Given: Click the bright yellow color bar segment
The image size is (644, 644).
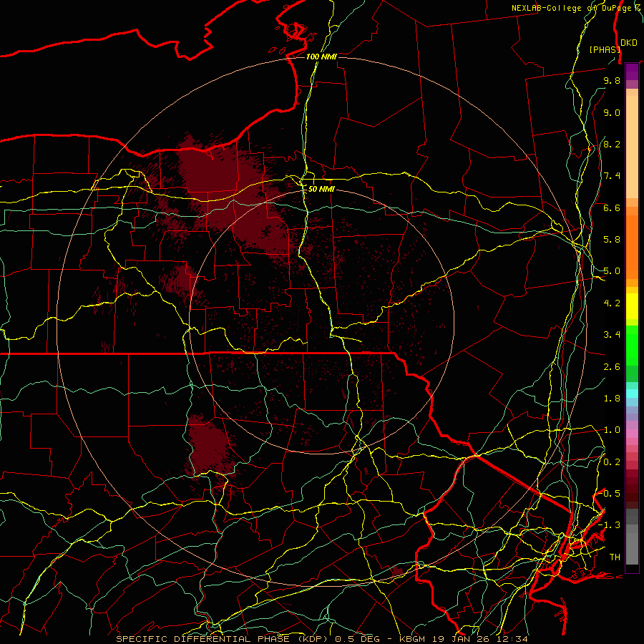Looking at the screenshot, I should [632, 306].
